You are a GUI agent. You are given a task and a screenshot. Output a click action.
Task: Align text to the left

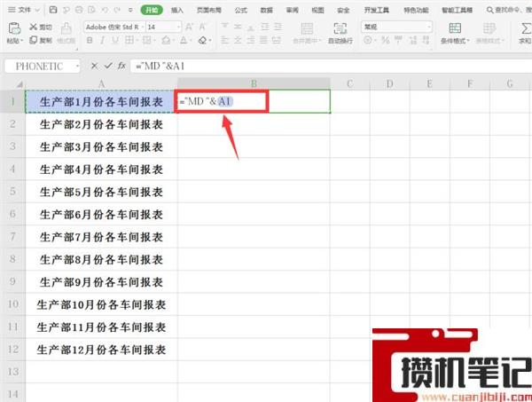225,41
